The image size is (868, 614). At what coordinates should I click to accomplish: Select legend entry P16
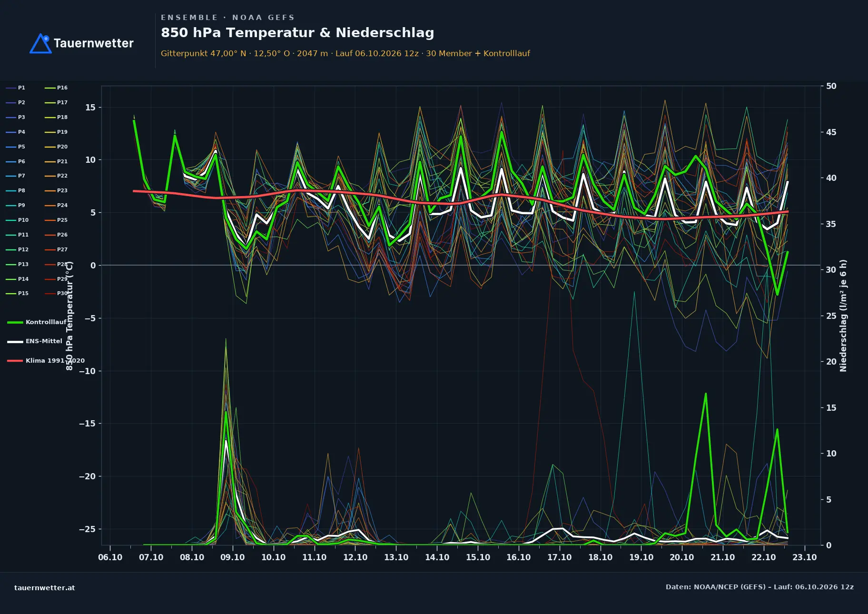tap(56, 88)
